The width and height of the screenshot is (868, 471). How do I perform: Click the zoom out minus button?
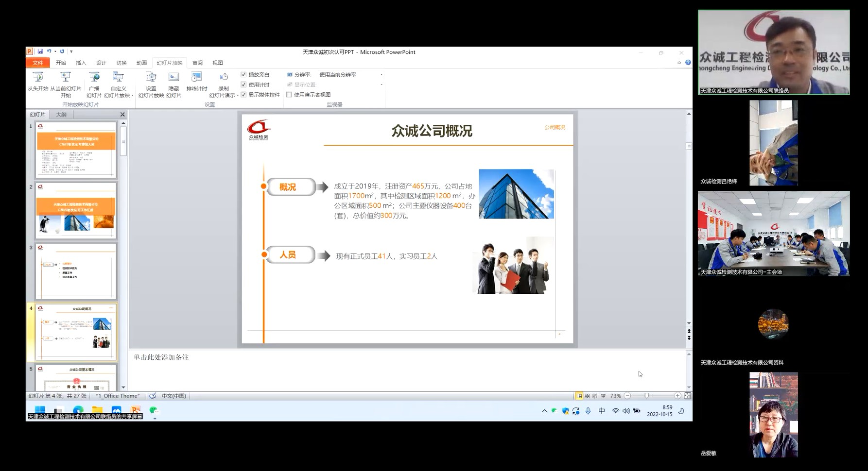tap(627, 396)
